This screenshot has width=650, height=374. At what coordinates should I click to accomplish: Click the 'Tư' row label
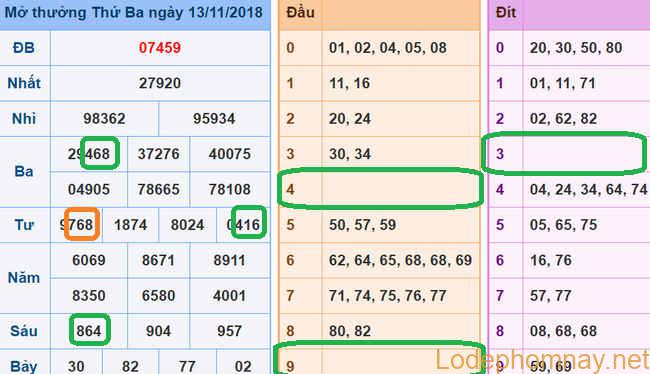click(24, 225)
